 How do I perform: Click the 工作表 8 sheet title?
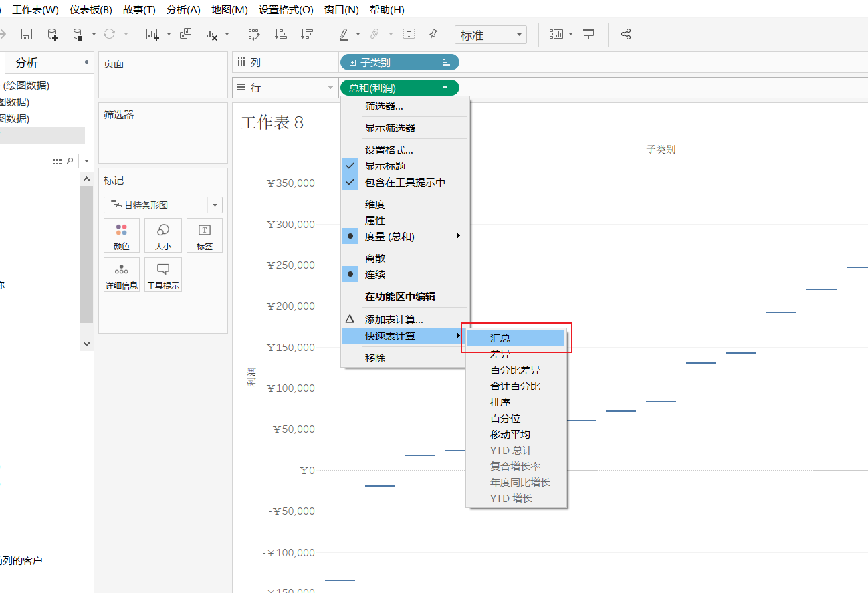[272, 122]
